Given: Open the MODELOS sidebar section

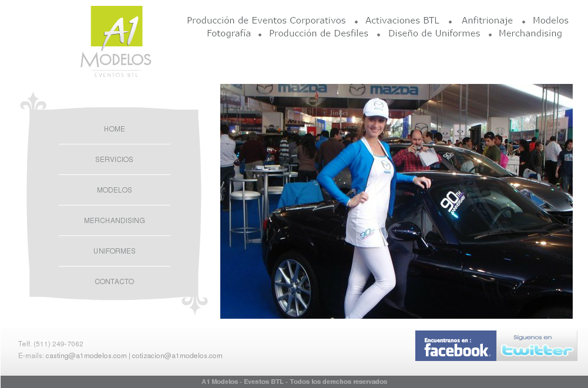Looking at the screenshot, I should click(114, 190).
